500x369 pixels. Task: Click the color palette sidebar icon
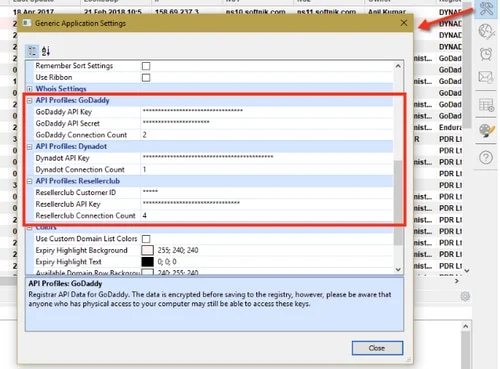(x=486, y=131)
